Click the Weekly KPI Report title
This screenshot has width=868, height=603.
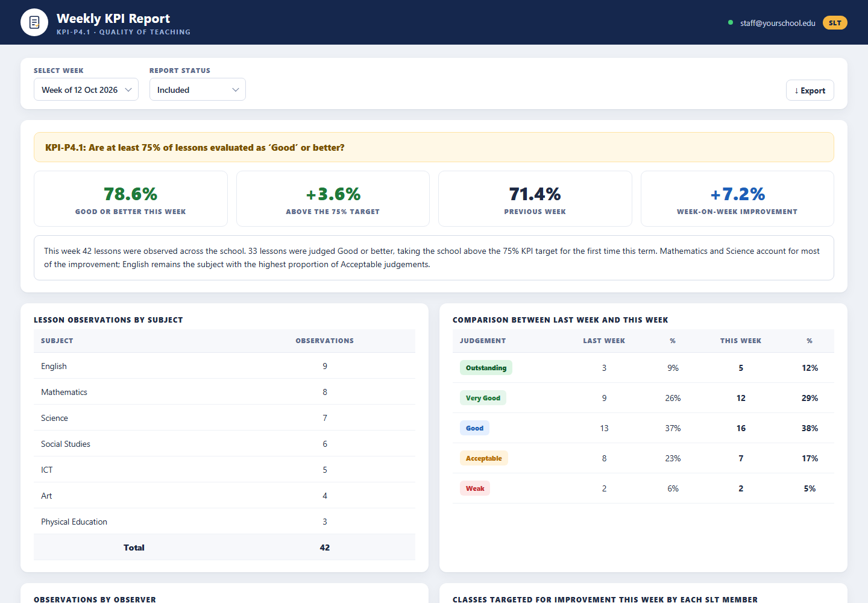[113, 19]
